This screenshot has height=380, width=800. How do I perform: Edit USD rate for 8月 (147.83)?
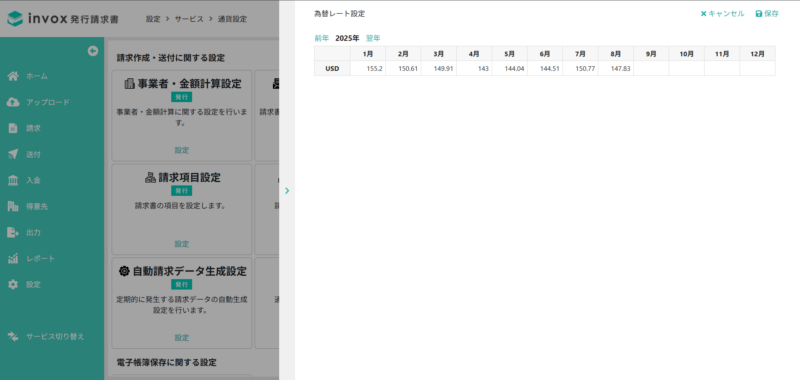[616, 68]
